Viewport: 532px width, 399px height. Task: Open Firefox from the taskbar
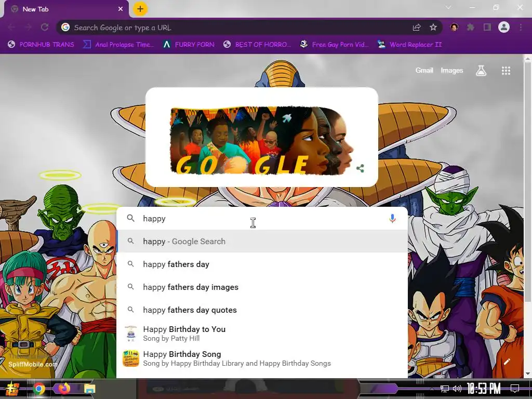pyautogui.click(x=64, y=388)
